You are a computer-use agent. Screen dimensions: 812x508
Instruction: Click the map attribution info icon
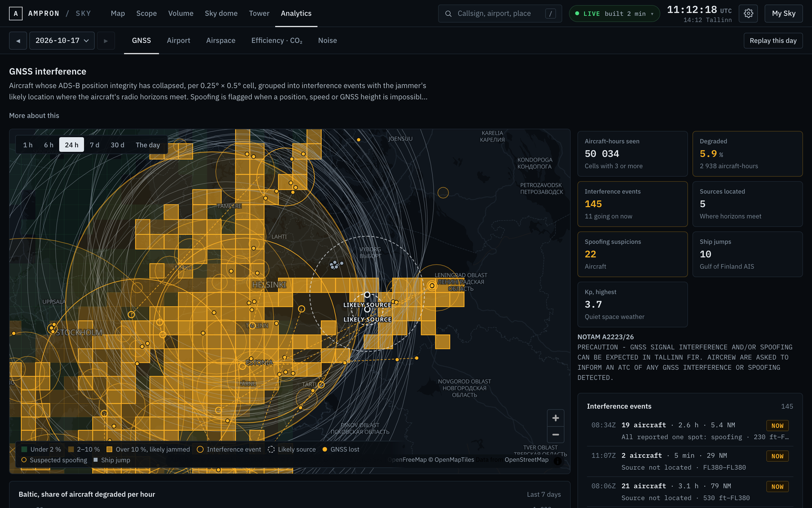[558, 461]
